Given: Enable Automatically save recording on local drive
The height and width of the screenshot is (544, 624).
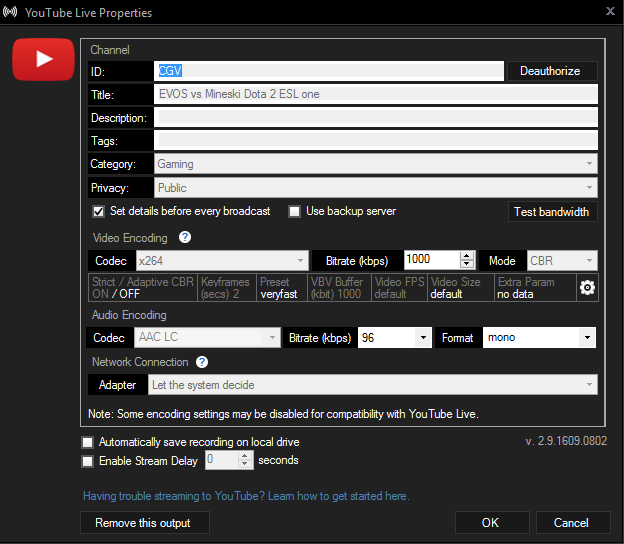Looking at the screenshot, I should pos(88,442).
